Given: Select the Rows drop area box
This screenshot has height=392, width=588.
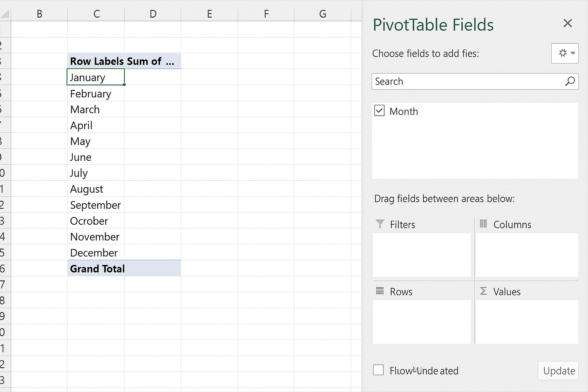Looking at the screenshot, I should (422, 322).
